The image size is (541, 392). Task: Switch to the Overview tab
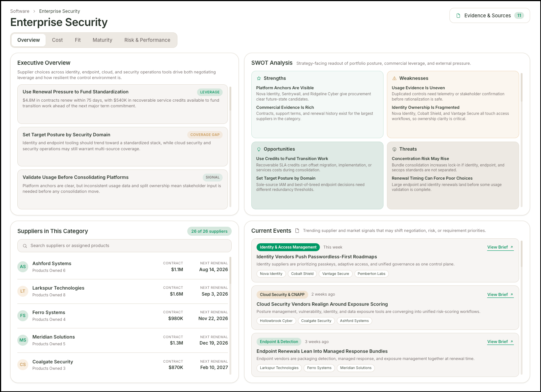pyautogui.click(x=29, y=40)
